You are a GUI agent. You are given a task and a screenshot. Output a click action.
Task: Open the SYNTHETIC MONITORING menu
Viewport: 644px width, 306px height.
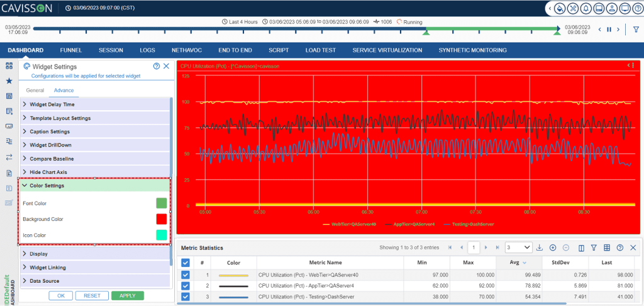472,50
